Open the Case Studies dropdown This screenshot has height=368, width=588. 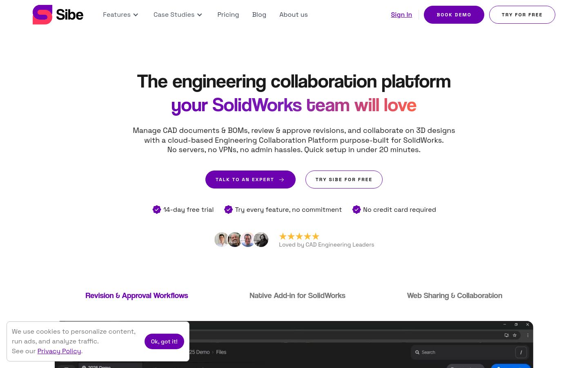[178, 15]
